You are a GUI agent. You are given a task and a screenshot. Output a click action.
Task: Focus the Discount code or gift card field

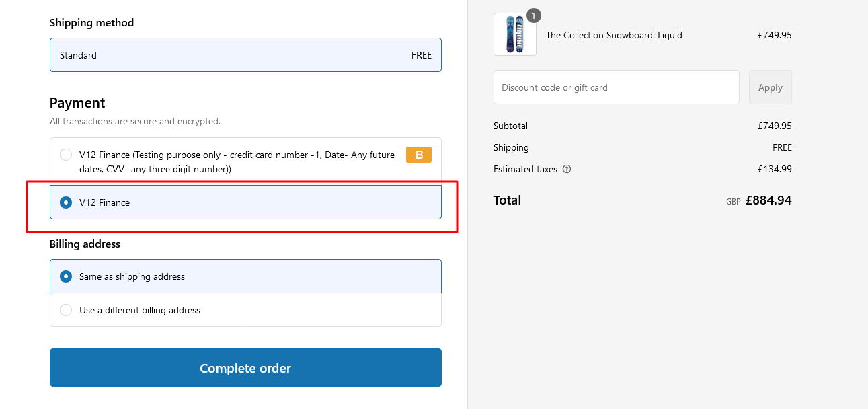(x=617, y=87)
